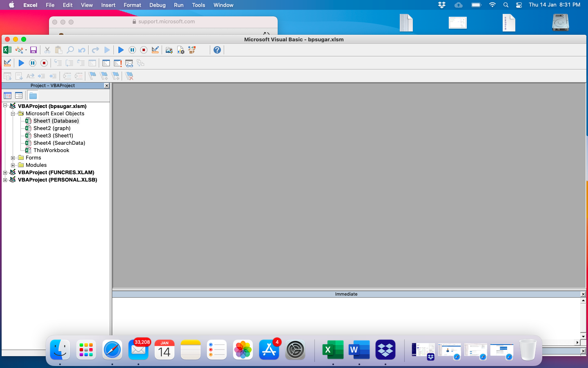The height and width of the screenshot is (368, 588).
Task: Toggle Folders view in Project Explorer
Action: coord(33,95)
